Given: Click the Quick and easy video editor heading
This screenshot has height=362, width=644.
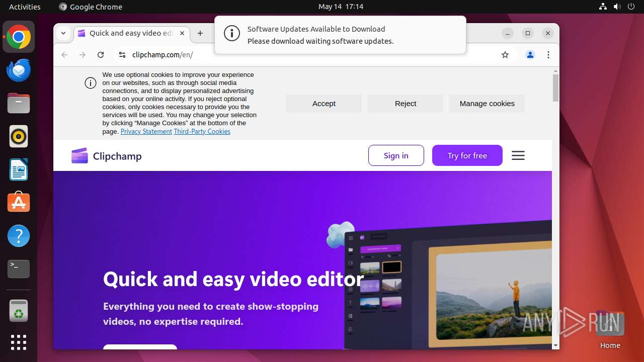Looking at the screenshot, I should 233,279.
